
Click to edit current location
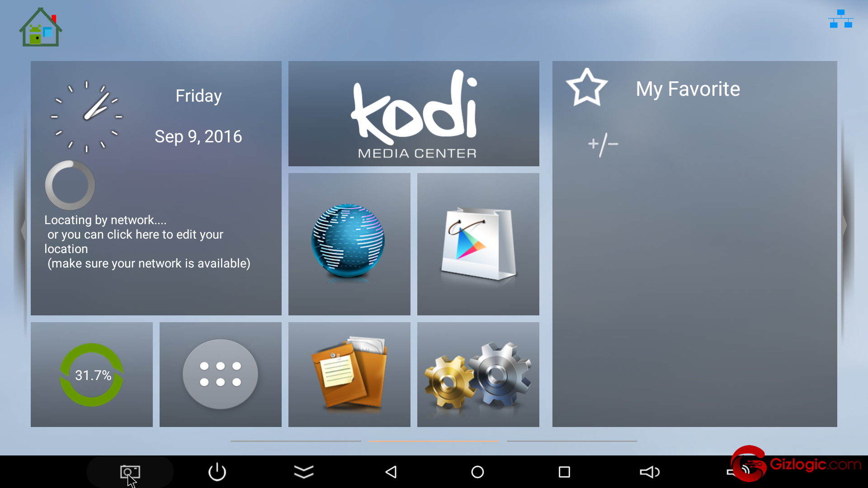(147, 242)
